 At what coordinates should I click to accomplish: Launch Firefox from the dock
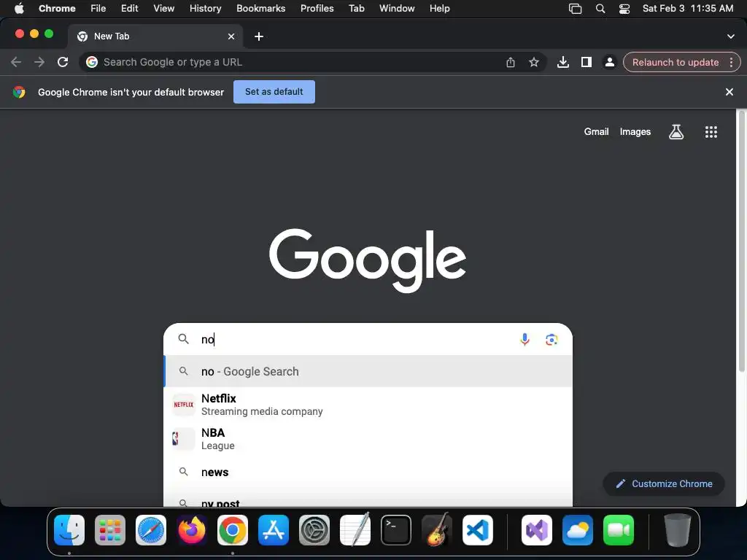tap(192, 530)
